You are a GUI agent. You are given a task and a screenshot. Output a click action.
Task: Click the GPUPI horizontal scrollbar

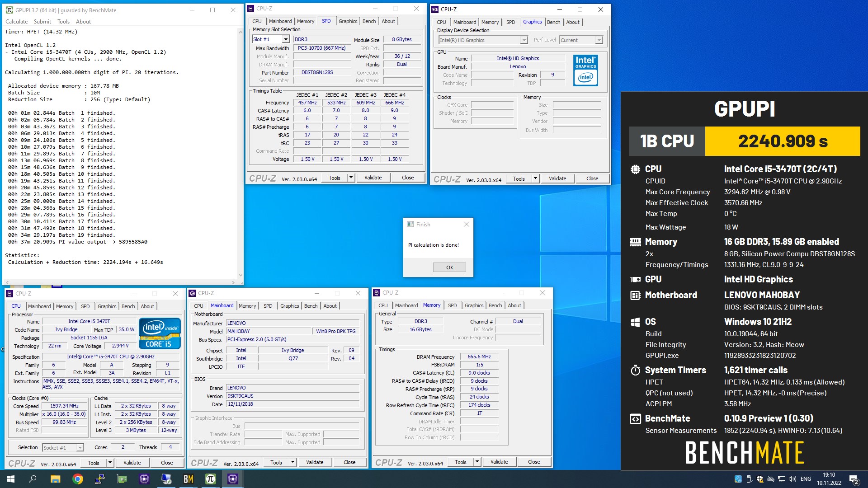(120, 282)
